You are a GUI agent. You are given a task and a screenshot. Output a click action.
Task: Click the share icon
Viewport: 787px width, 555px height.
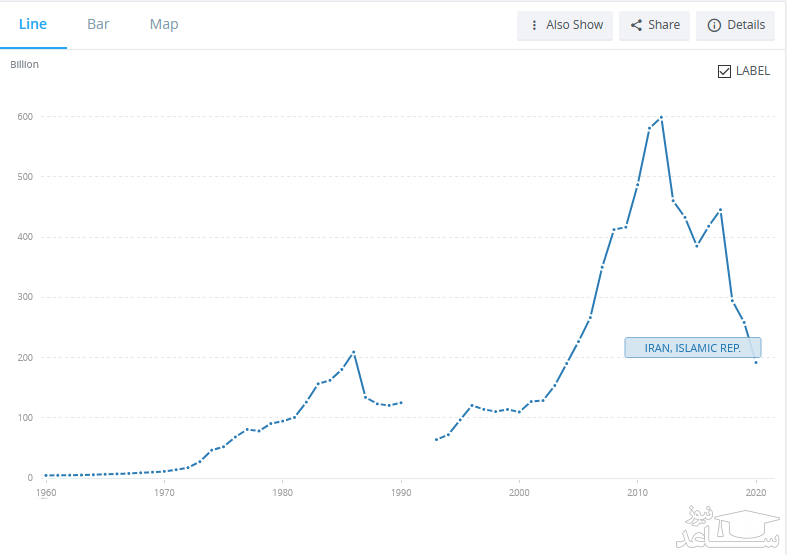click(635, 25)
